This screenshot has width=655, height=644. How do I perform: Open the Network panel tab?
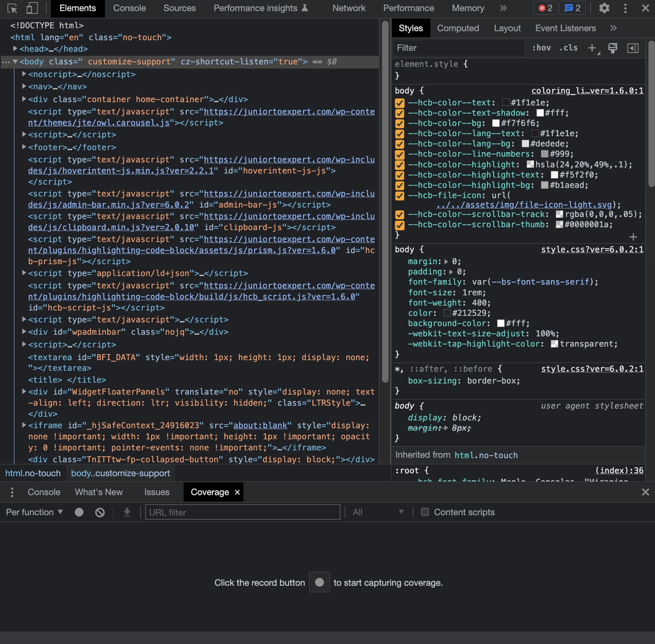[349, 8]
